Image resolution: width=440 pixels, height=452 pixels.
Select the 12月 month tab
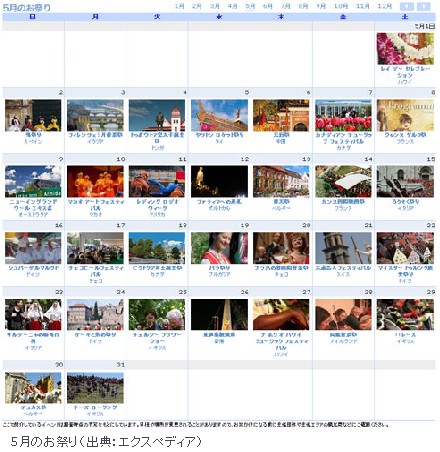tap(385, 6)
